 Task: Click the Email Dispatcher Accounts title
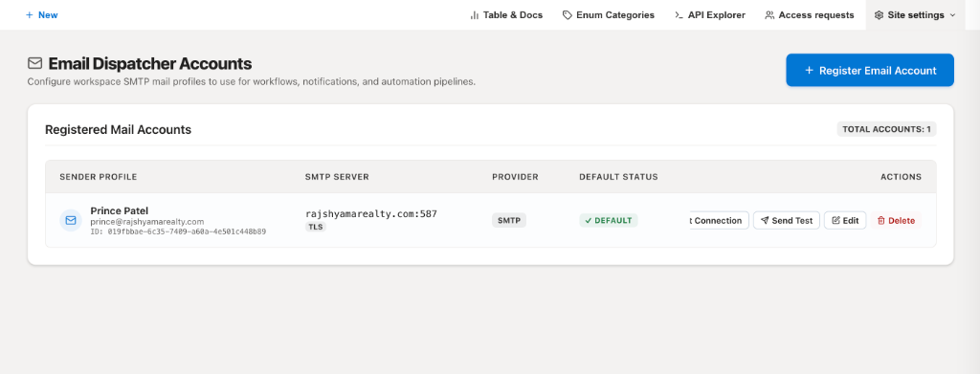pyautogui.click(x=150, y=64)
